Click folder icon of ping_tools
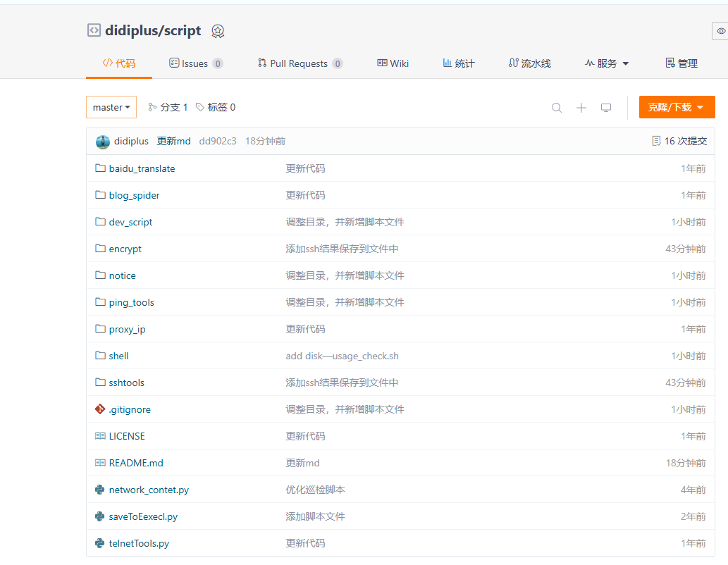The width and height of the screenshot is (728, 565). coord(100,302)
